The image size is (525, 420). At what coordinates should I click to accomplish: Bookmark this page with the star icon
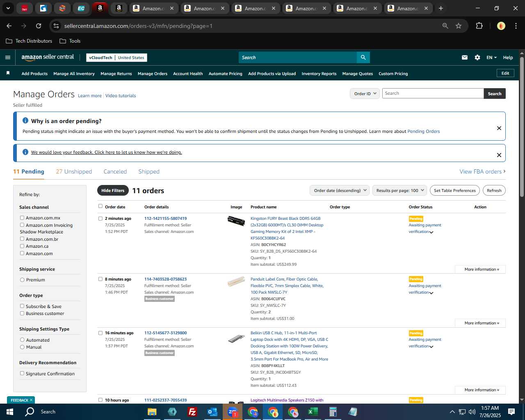459,26
